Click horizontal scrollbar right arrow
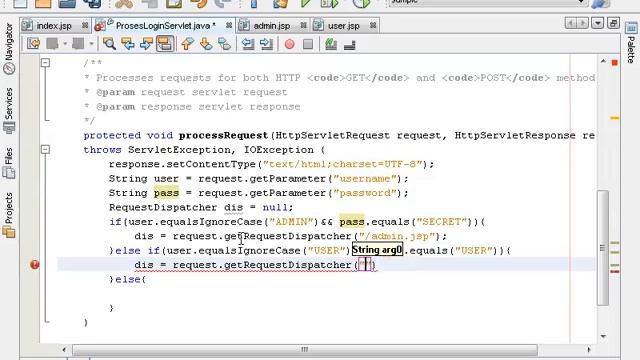Image resolution: width=640 pixels, height=360 pixels. click(589, 350)
